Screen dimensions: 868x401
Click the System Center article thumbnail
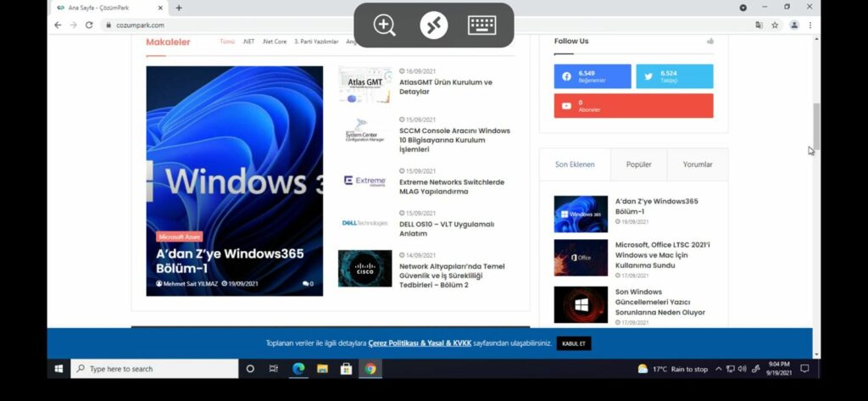pyautogui.click(x=364, y=131)
